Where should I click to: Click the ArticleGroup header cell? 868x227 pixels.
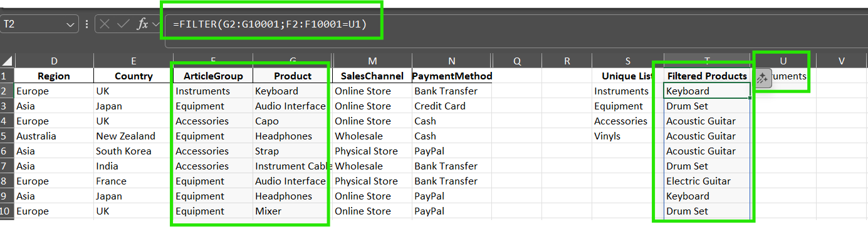[x=213, y=76]
